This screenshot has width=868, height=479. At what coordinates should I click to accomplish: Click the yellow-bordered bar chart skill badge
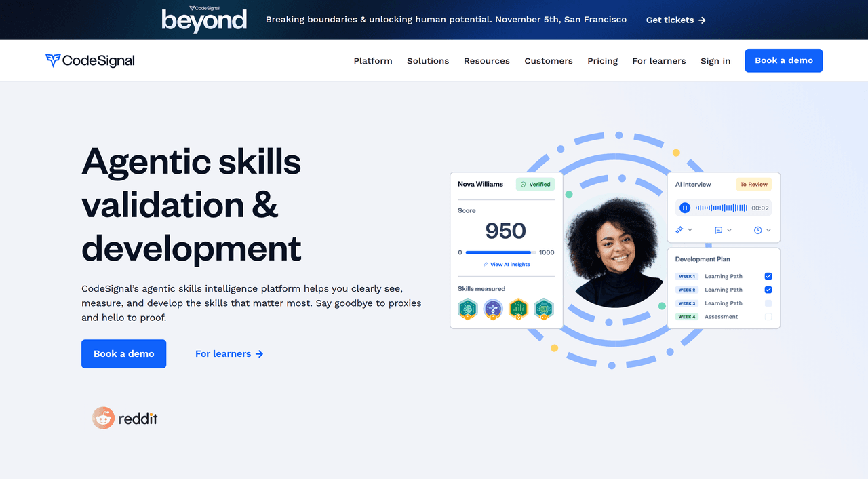pos(518,309)
